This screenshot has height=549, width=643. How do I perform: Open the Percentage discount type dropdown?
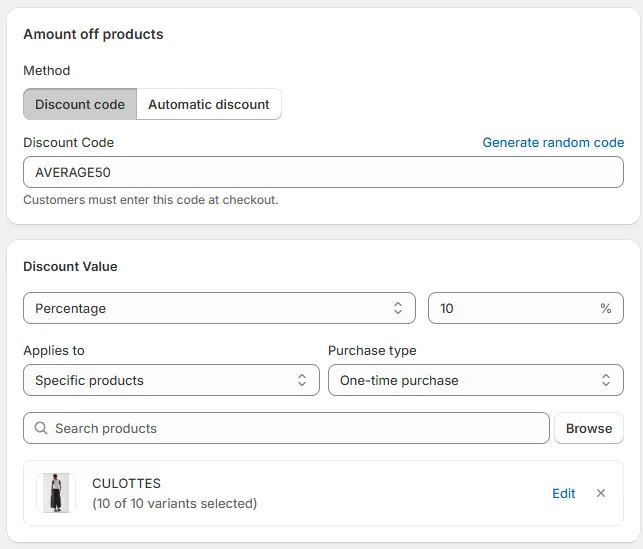click(x=219, y=308)
